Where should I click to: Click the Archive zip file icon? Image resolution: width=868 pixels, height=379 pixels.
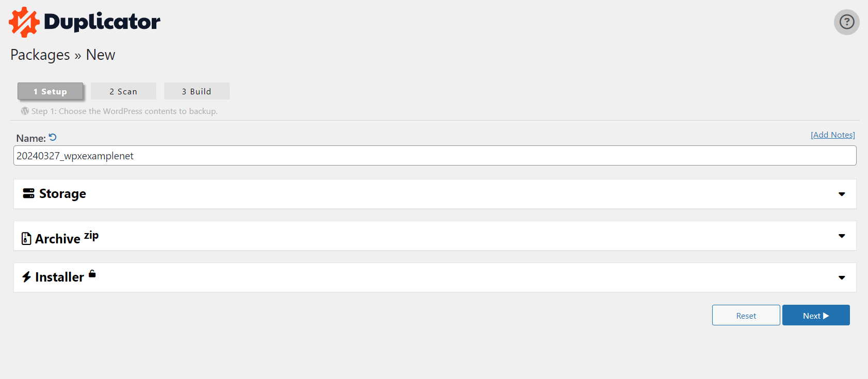(x=26, y=238)
